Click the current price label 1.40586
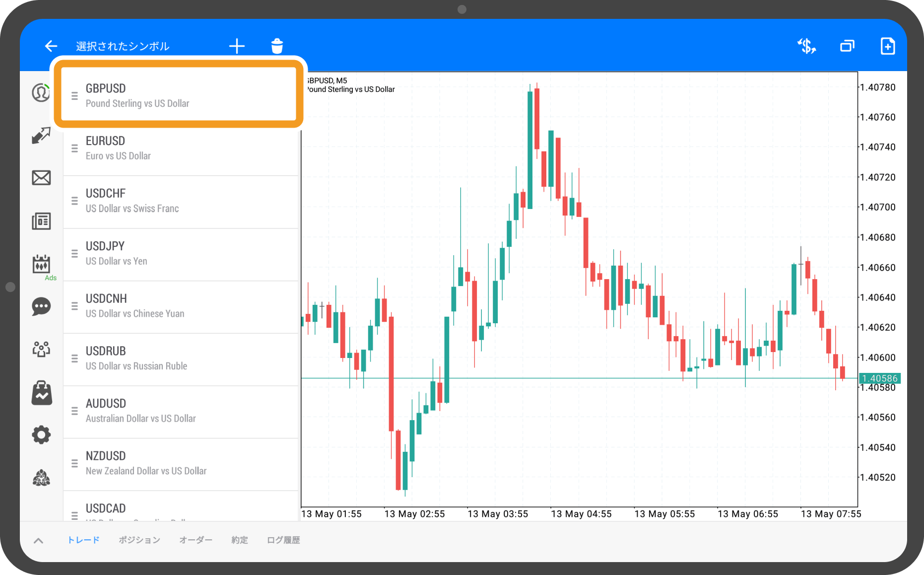The width and height of the screenshot is (924, 575). [879, 378]
